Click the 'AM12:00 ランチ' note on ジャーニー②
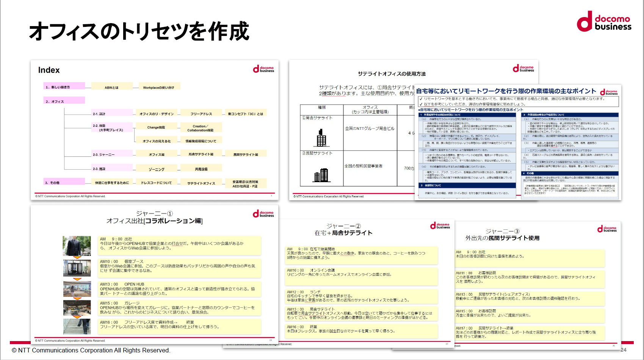 (x=361, y=296)
